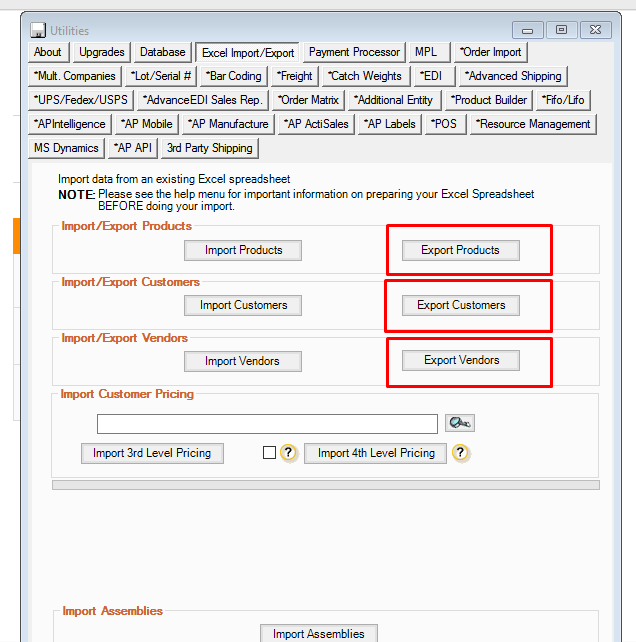Go to the *AP Labels tab

[389, 124]
